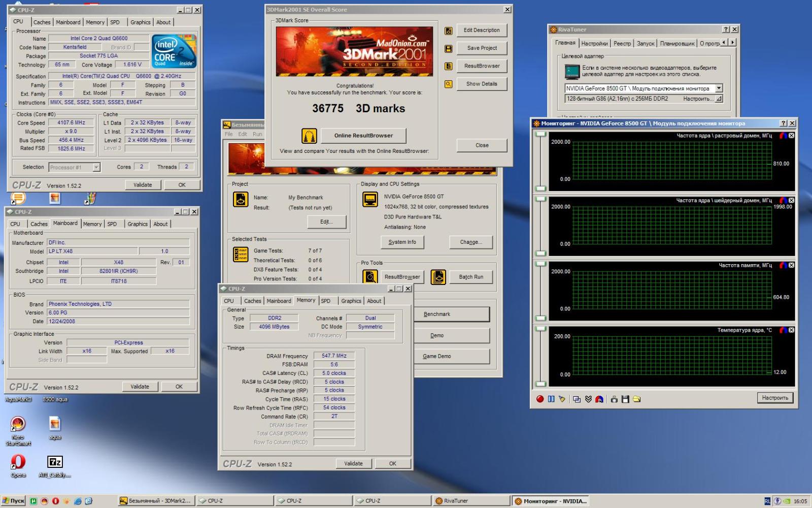Save monitoring log with the floppy disk icon
The height and width of the screenshot is (508, 812).
(x=625, y=399)
